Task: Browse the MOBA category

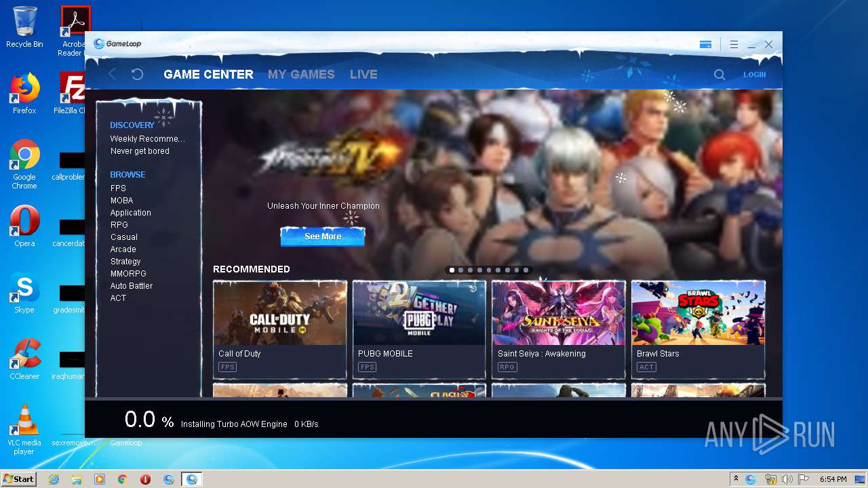Action: tap(122, 201)
